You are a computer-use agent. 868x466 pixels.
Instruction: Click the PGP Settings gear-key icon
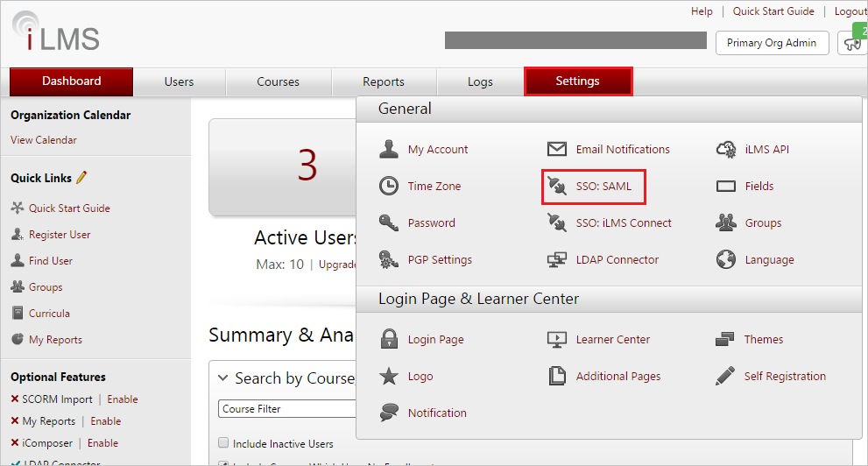(x=389, y=259)
